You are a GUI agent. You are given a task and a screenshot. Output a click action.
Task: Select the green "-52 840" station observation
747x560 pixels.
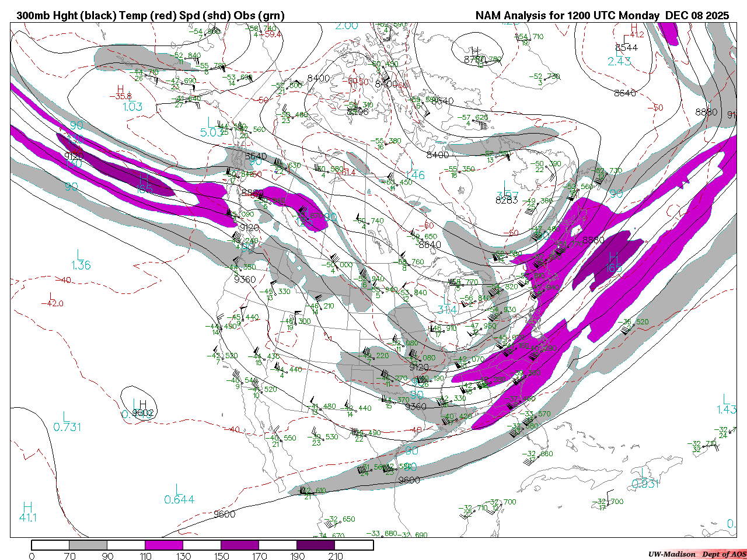(187, 55)
